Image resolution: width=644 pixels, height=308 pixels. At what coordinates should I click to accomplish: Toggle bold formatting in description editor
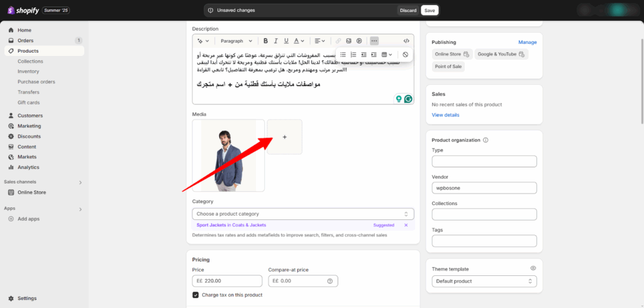point(265,41)
